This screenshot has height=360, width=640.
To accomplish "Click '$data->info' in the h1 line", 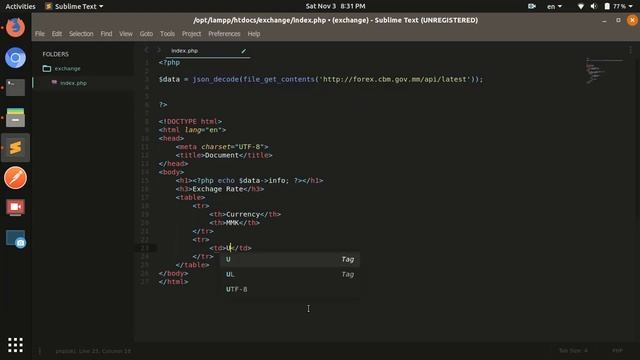I will pos(263,180).
